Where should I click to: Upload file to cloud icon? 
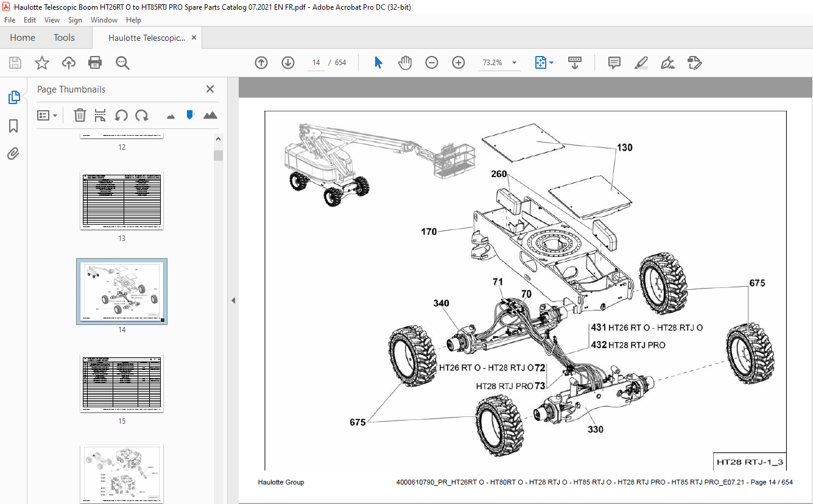(69, 63)
